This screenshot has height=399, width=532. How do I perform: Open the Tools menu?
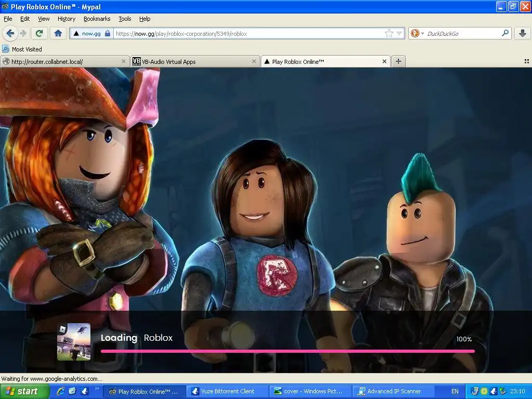click(125, 19)
